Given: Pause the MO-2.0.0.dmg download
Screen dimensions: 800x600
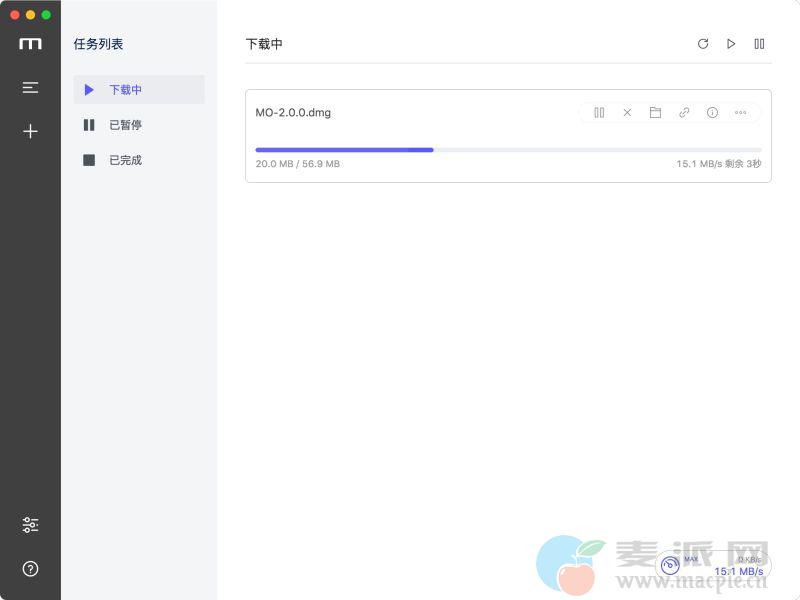Looking at the screenshot, I should click(599, 113).
